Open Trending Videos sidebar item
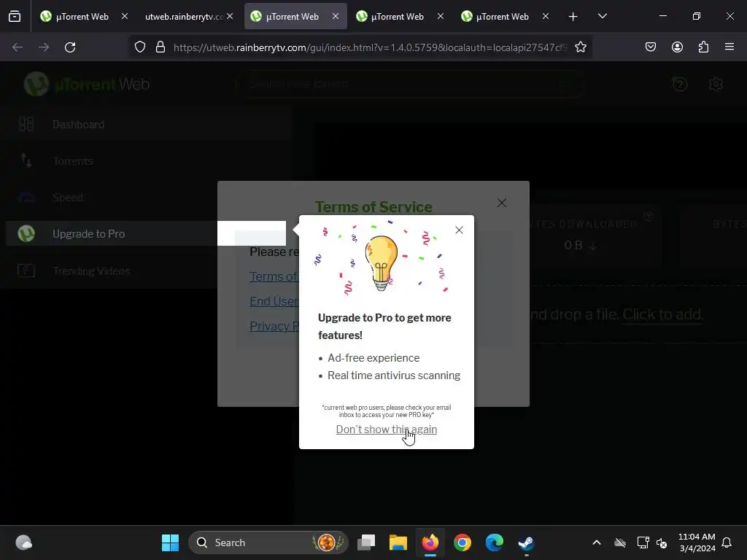This screenshot has width=747, height=560. pos(145,271)
